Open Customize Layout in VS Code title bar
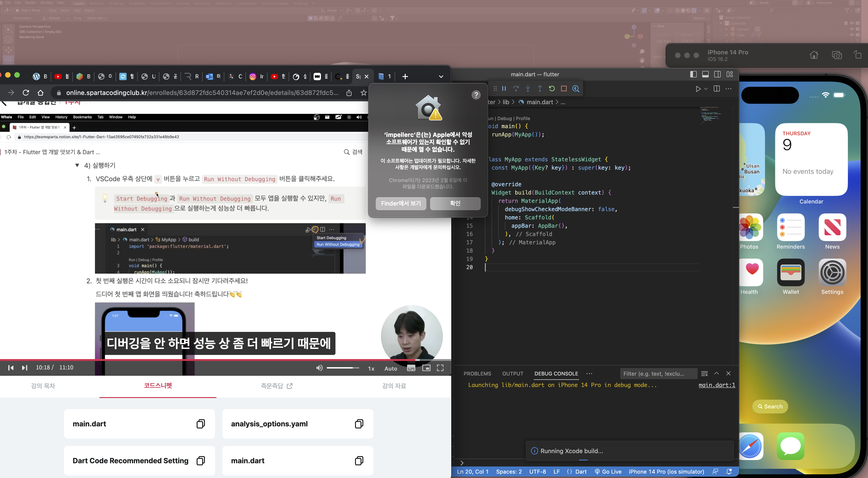Image resolution: width=868 pixels, height=478 pixels. tap(729, 74)
